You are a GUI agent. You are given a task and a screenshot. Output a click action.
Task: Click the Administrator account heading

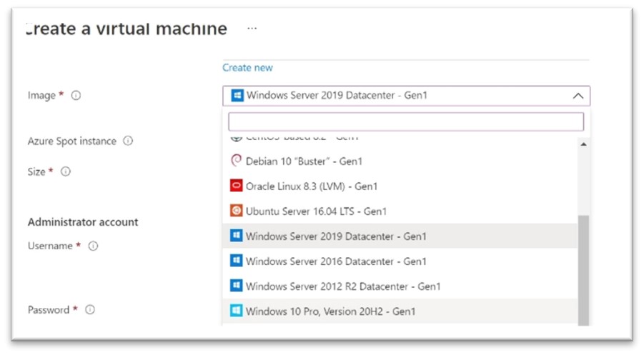83,222
